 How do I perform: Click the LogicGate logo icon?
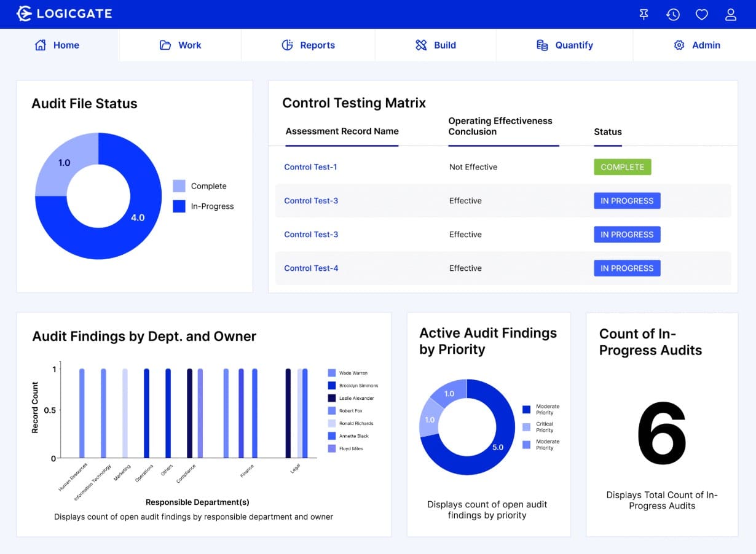pyautogui.click(x=24, y=13)
